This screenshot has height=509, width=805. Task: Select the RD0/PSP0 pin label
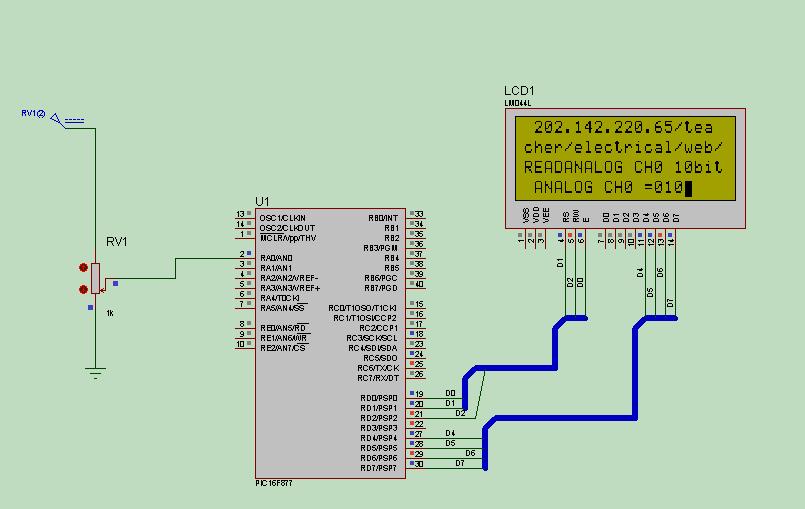click(379, 399)
